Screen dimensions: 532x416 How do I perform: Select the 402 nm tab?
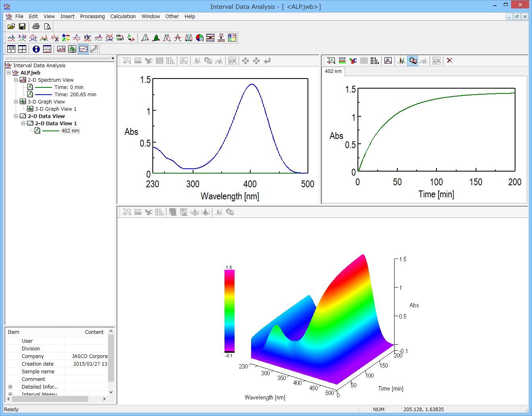[x=333, y=71]
